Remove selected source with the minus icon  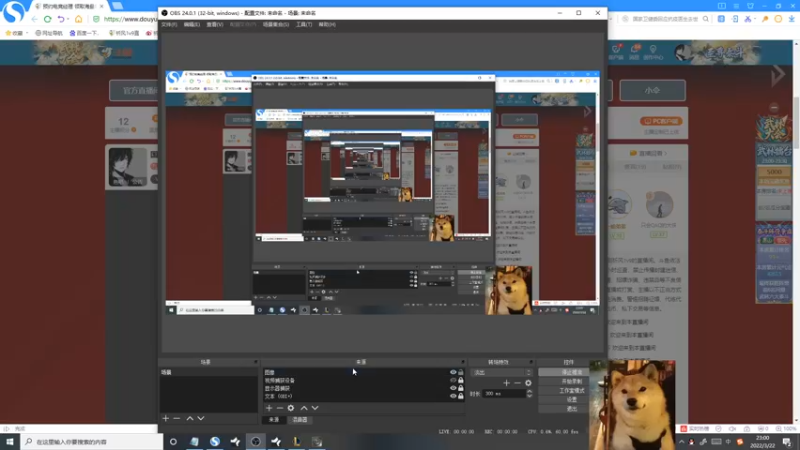pyautogui.click(x=280, y=408)
